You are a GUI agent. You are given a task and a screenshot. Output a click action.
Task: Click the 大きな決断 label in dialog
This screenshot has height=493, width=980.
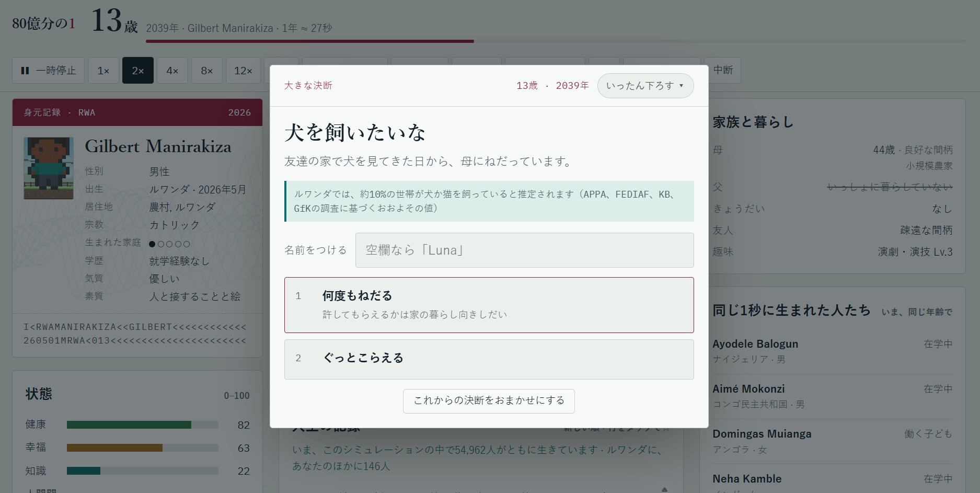coord(308,86)
